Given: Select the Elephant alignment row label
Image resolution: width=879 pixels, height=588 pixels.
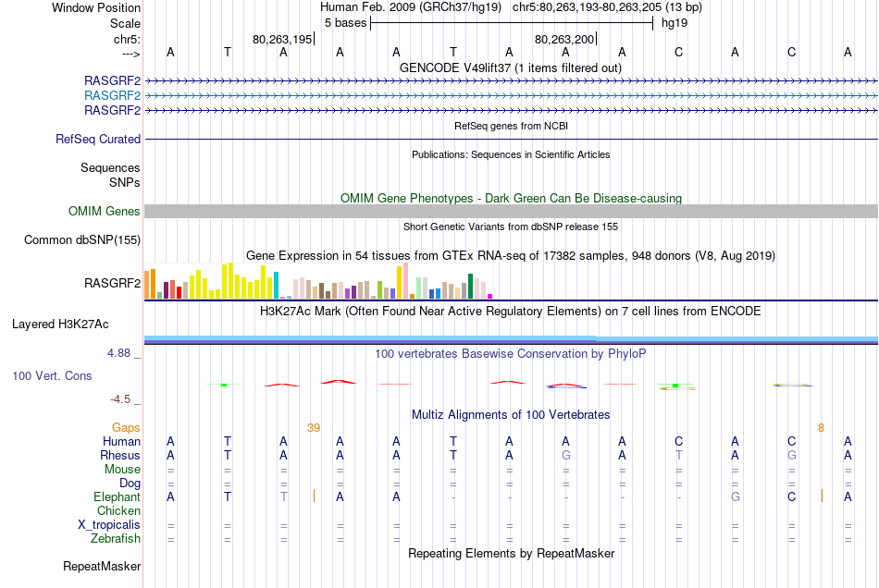Looking at the screenshot, I should click(x=117, y=496).
